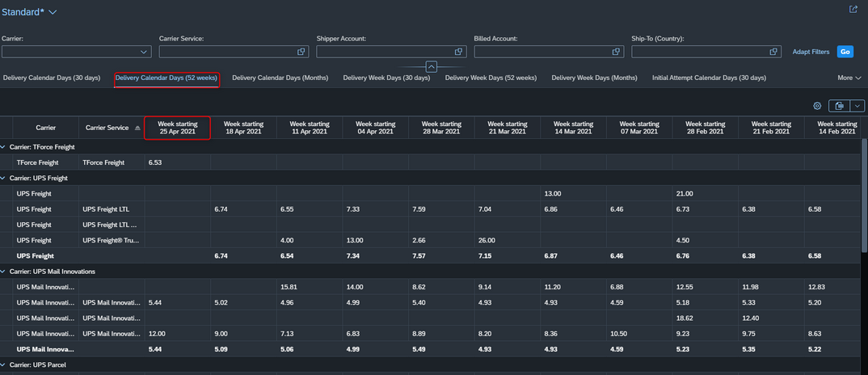Open the Standard view variant dropdown
Screen dimensions: 868x375
(53, 12)
